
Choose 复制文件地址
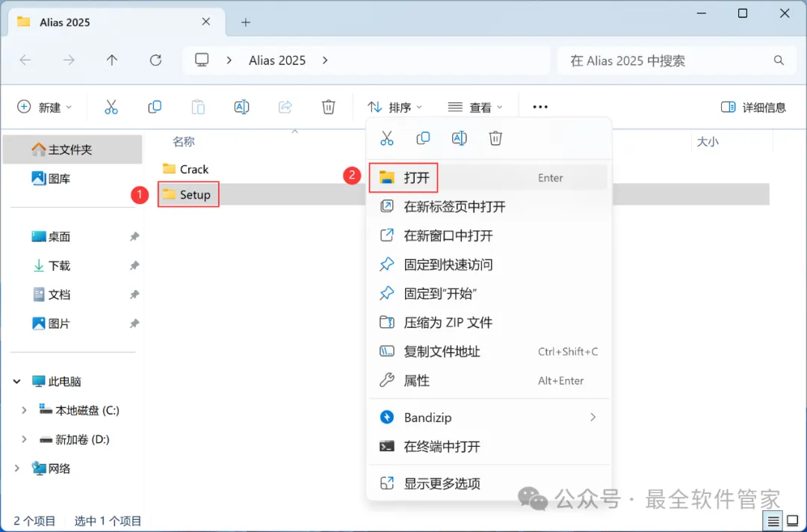tap(489, 351)
